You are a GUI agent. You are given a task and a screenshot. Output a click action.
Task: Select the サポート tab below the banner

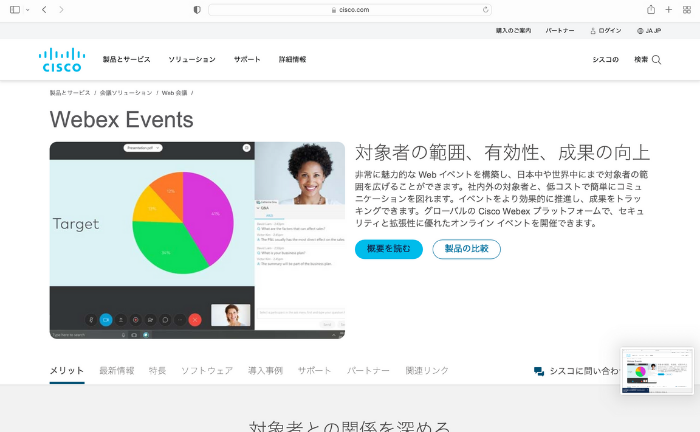coord(314,371)
